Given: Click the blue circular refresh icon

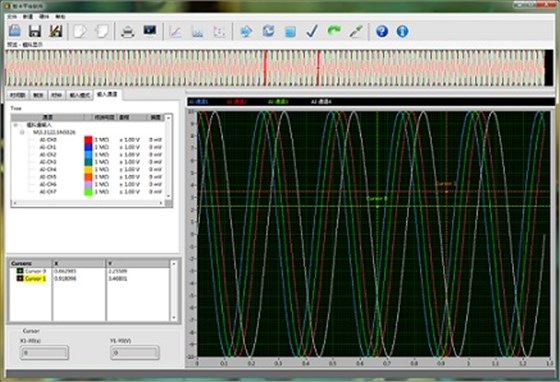Looking at the screenshot, I should tap(268, 31).
